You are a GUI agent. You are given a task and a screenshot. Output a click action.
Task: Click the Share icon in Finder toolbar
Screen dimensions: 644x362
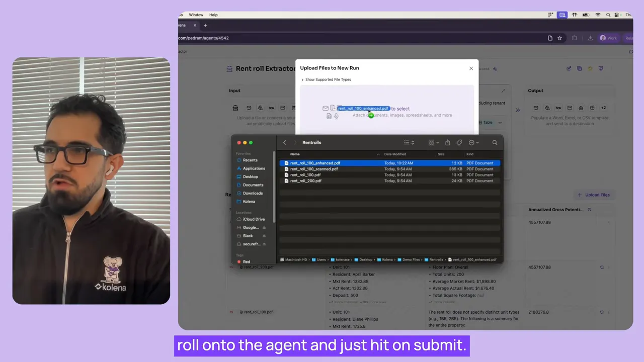click(x=447, y=142)
